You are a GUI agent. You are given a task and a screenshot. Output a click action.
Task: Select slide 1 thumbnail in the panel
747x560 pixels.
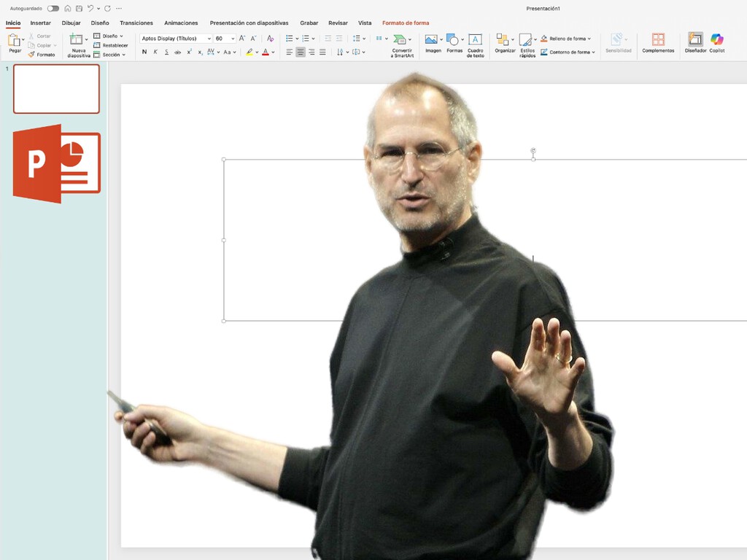point(56,89)
